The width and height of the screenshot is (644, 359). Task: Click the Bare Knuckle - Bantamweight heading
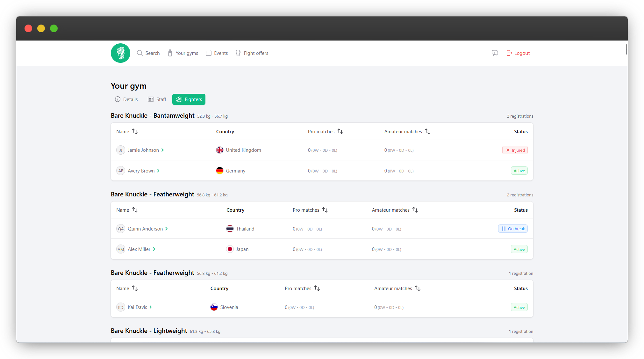[153, 115]
